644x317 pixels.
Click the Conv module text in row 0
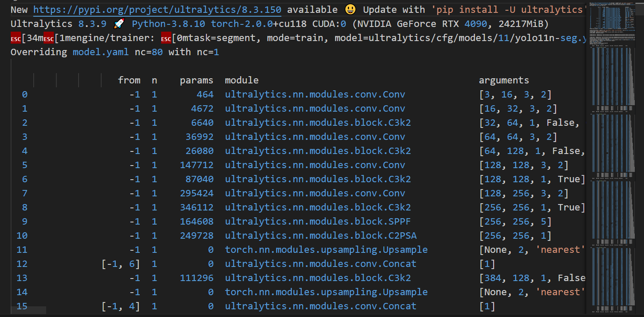pos(315,95)
